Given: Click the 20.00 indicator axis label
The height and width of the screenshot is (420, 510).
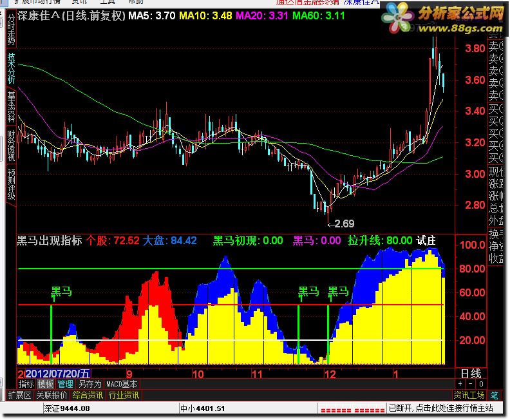Looking at the screenshot, I should [x=472, y=340].
